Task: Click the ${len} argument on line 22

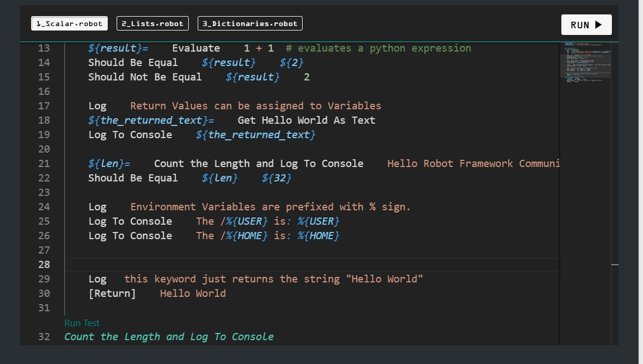Action: point(219,178)
